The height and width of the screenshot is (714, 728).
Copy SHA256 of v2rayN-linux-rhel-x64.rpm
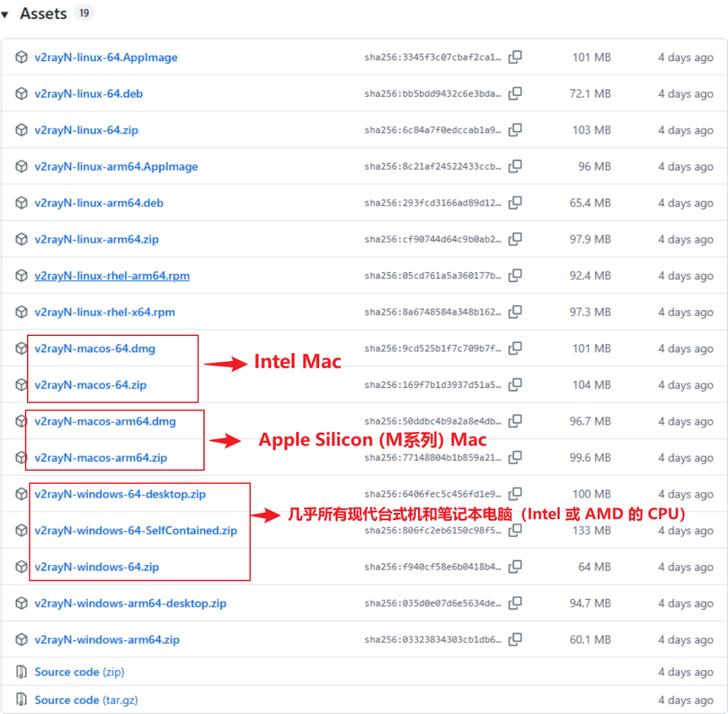pyautogui.click(x=515, y=312)
